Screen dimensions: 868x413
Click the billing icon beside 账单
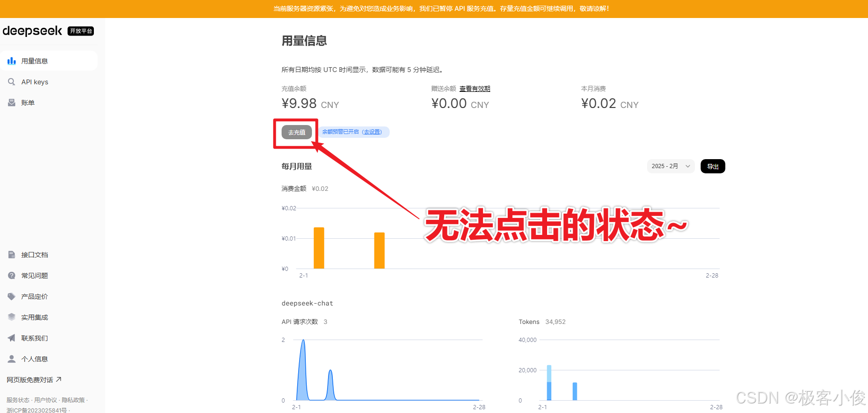12,102
